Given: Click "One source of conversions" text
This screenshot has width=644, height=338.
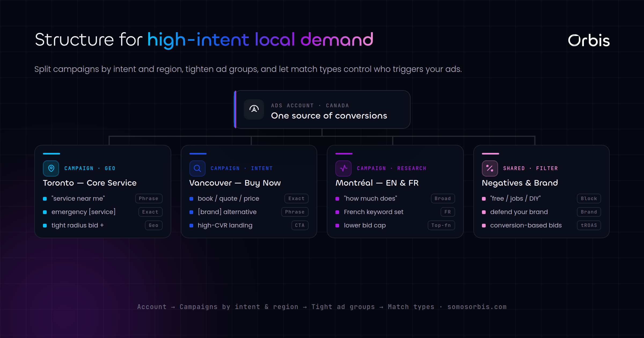Looking at the screenshot, I should click(x=329, y=116).
